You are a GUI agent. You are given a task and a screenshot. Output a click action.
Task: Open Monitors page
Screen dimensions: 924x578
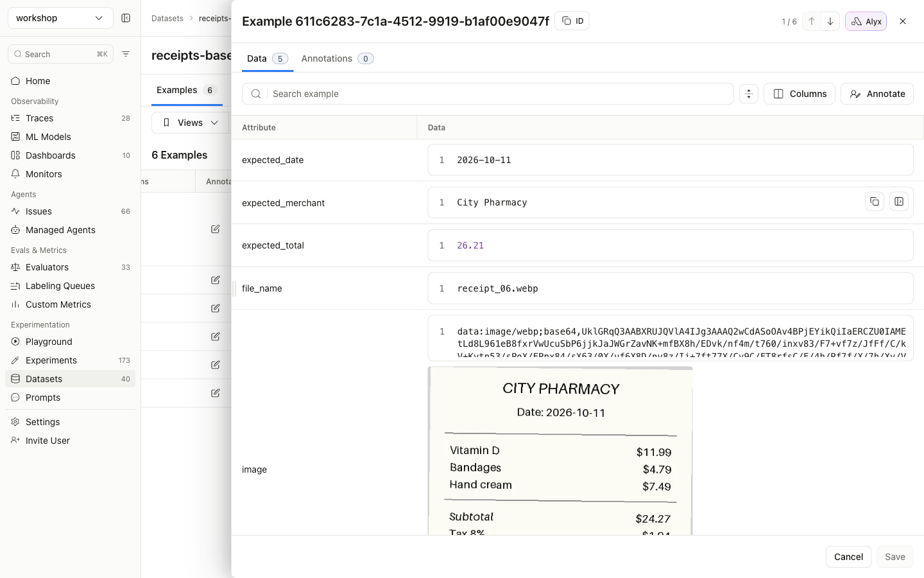pos(71,174)
